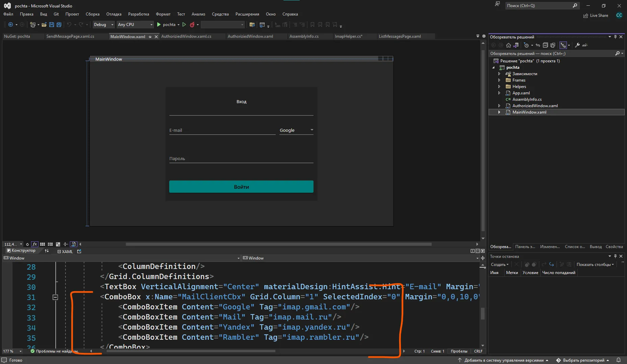Image resolution: width=627 pixels, height=364 pixels.
Task: Open the Any CPU platform dropdown
Action: tap(135, 25)
